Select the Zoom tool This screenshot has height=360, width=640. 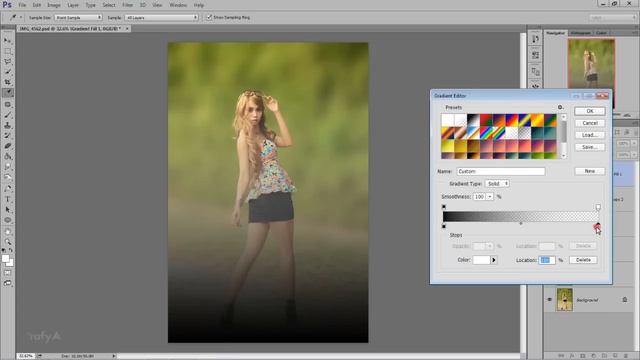7,242
